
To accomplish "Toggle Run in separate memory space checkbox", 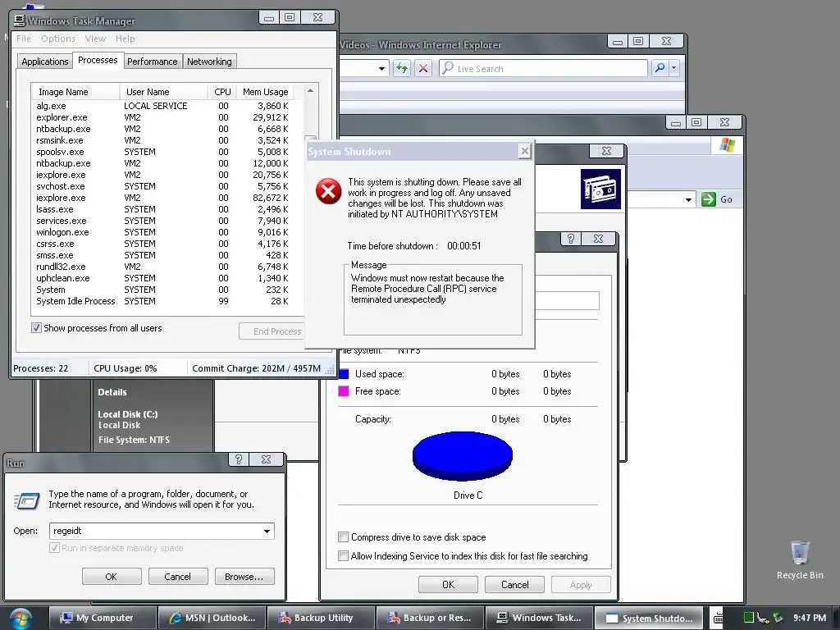I will tap(54, 547).
